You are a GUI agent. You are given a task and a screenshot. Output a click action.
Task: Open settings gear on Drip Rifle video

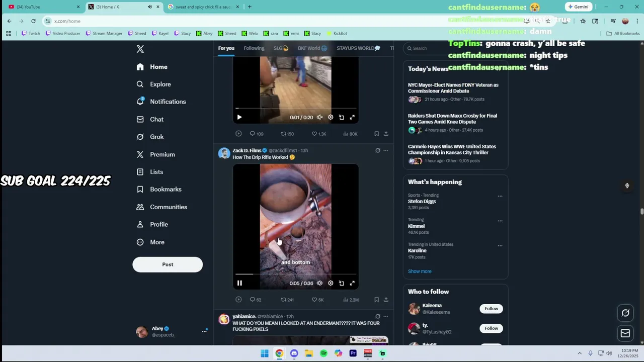click(x=331, y=283)
